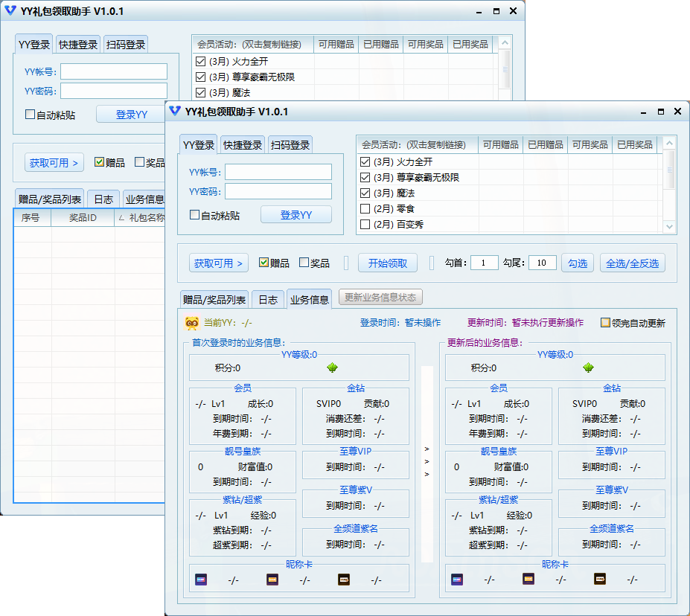Click activity scrollbar thumb in front window
This screenshot has width=690, height=616.
[669, 170]
